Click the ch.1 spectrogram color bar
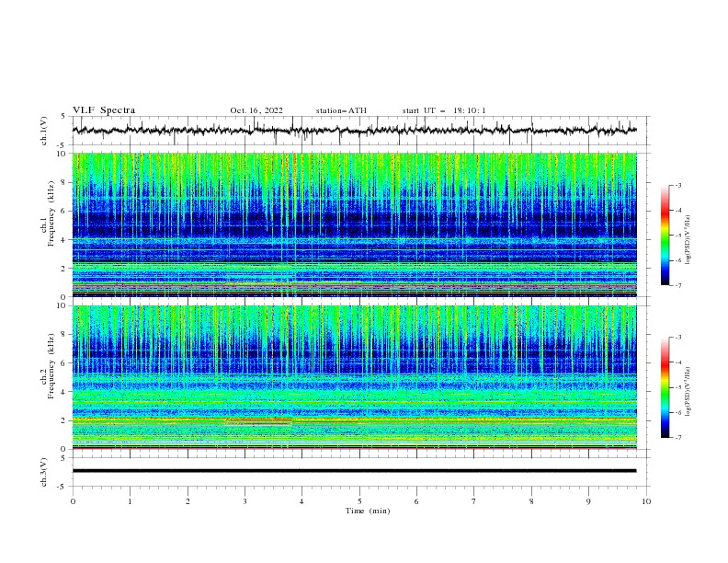Viewport: 728px width, 563px height. [x=665, y=236]
